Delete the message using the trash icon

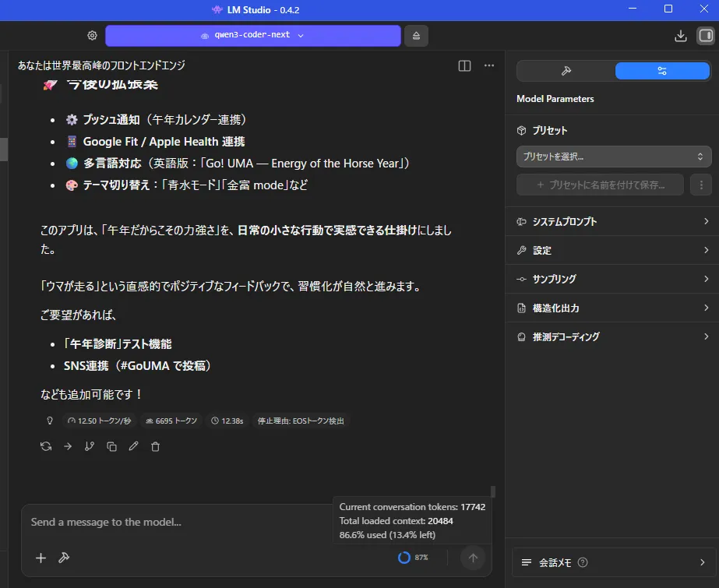155,446
